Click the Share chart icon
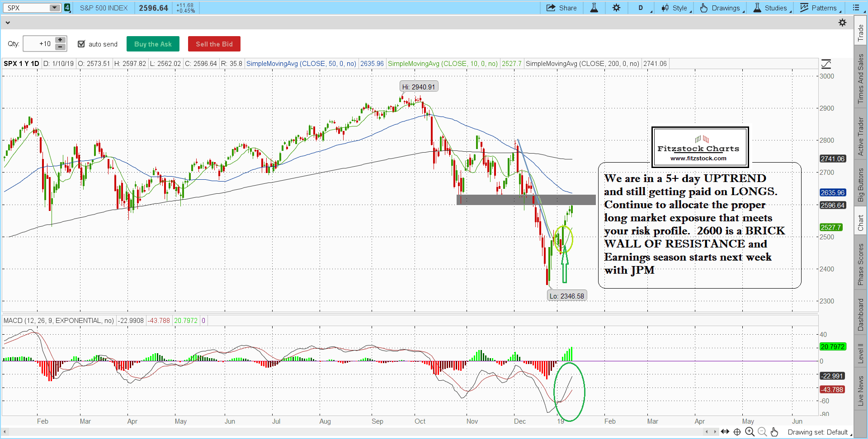 coord(561,8)
